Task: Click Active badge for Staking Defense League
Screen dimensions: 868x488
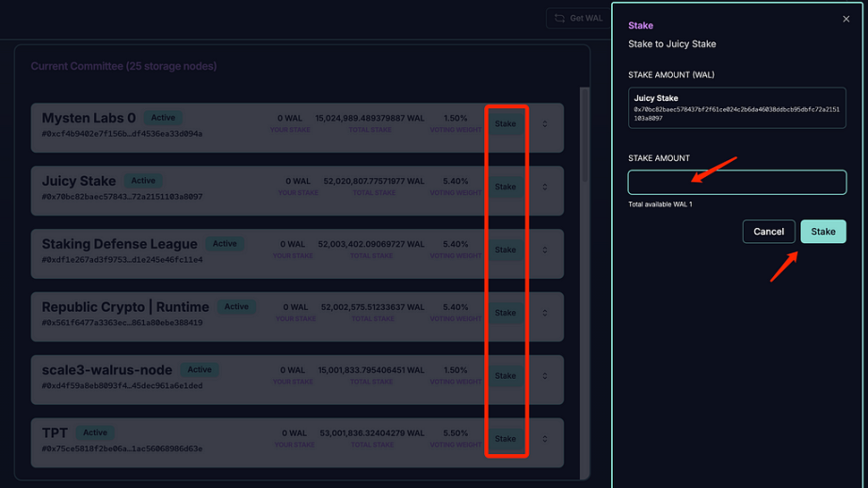Action: tap(225, 244)
